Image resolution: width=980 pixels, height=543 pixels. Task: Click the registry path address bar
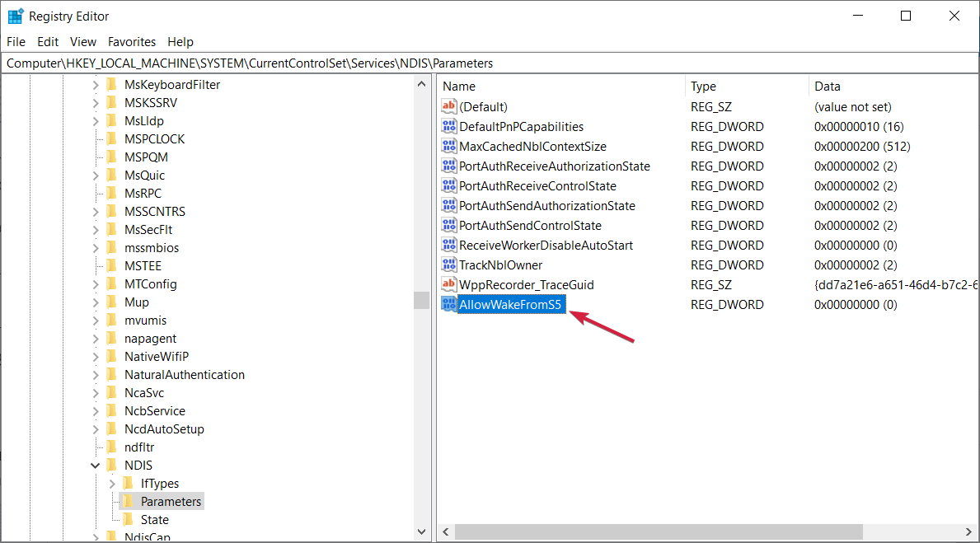pos(490,63)
